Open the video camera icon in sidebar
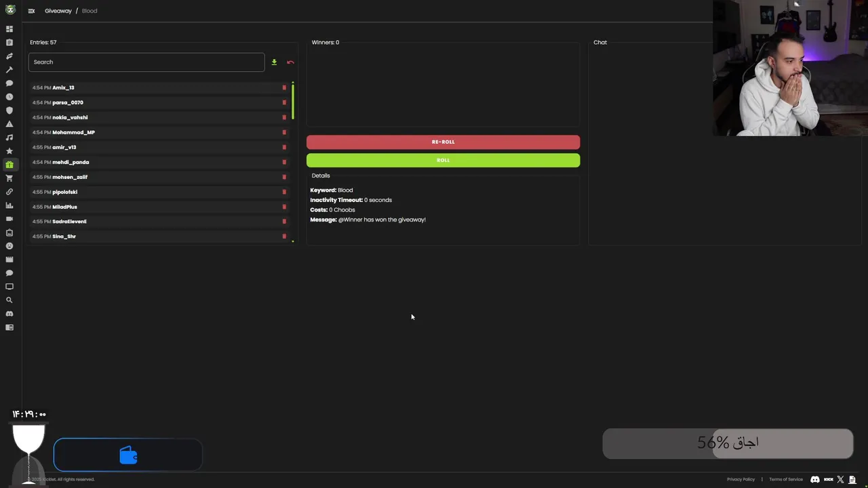868x488 pixels. pos(9,219)
